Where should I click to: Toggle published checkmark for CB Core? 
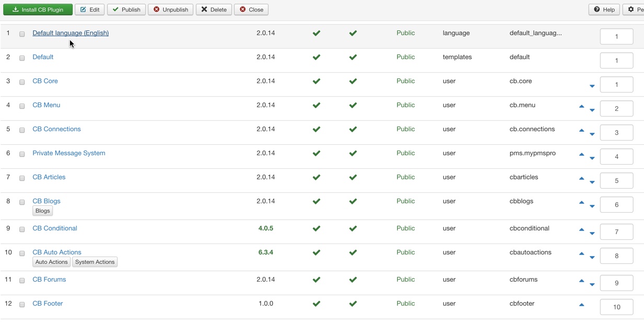353,82
